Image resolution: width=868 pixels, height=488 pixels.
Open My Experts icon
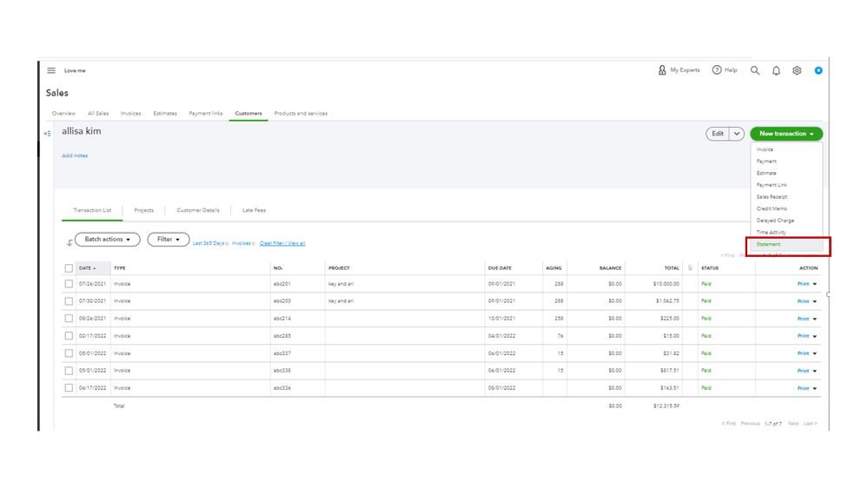click(x=662, y=70)
